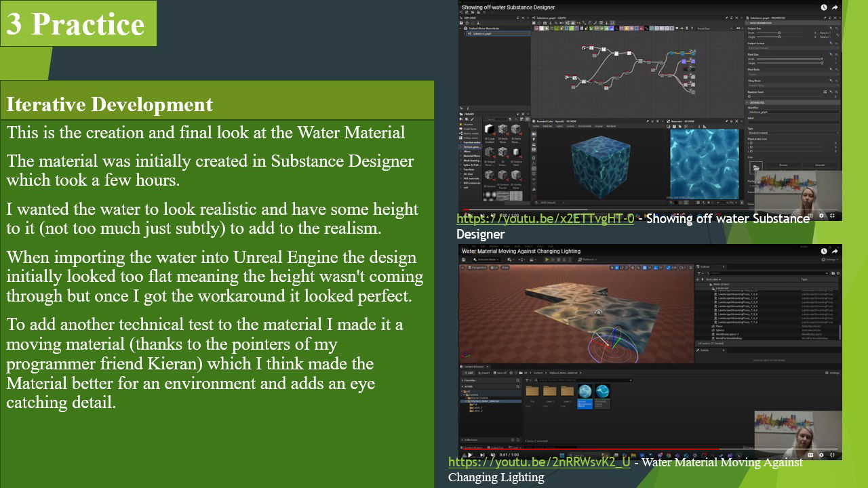Open settings gear on lower video player
This screenshot has height=488, width=868.
click(821, 455)
